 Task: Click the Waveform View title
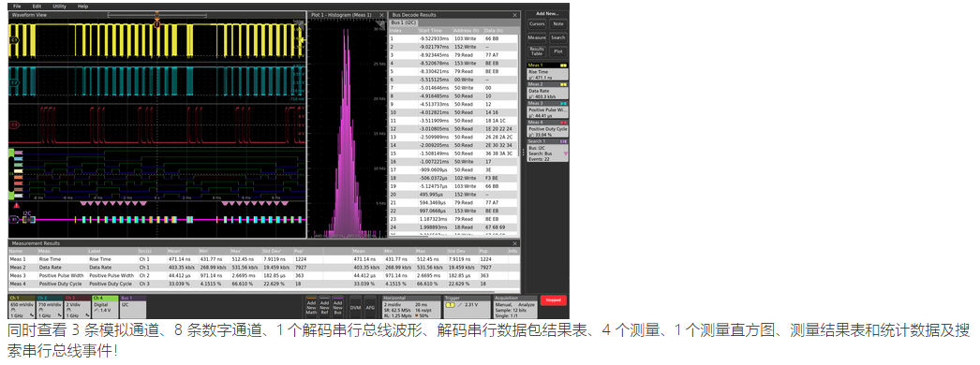[x=29, y=14]
